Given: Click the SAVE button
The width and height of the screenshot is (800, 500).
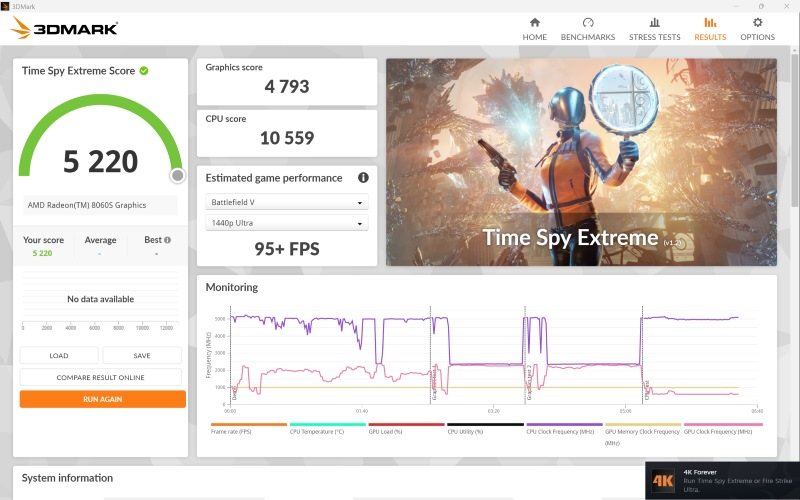Looking at the screenshot, I should pos(142,356).
